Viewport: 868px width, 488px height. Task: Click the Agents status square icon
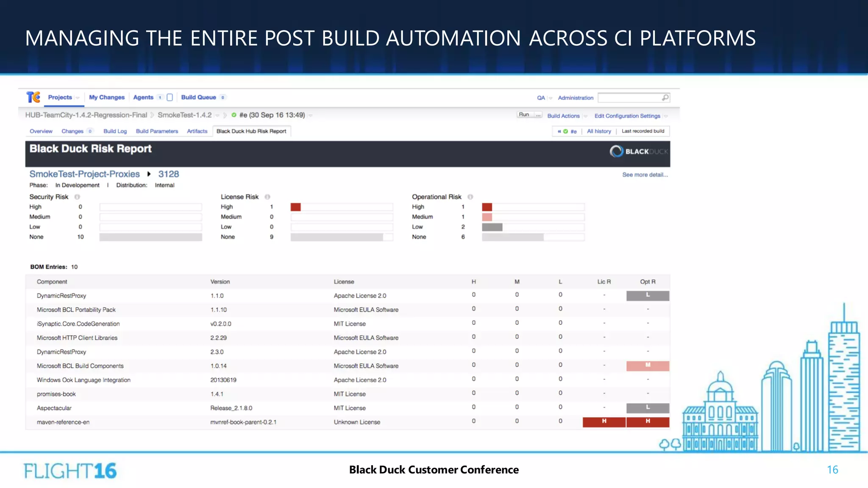pyautogui.click(x=170, y=97)
